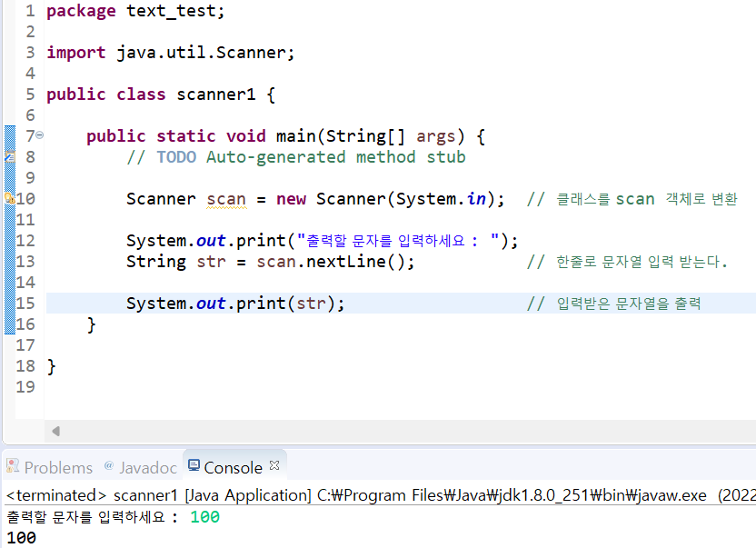Click line number 12 in the gutter

click(x=25, y=240)
